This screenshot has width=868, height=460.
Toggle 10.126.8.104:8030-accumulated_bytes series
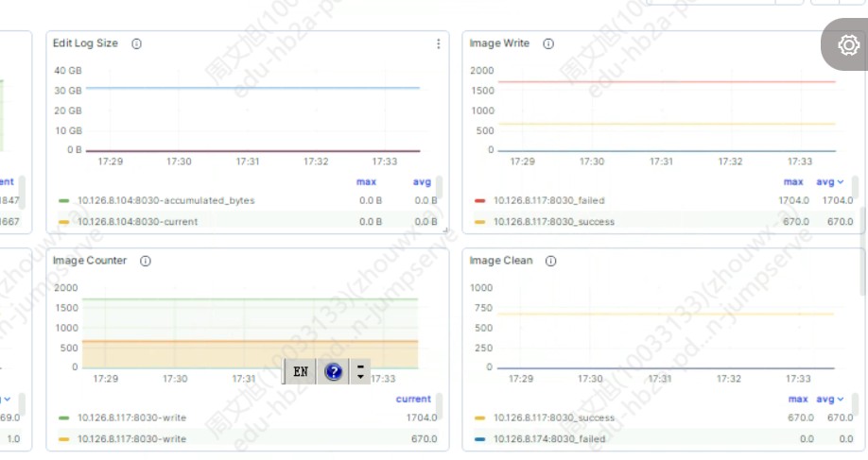coord(166,200)
